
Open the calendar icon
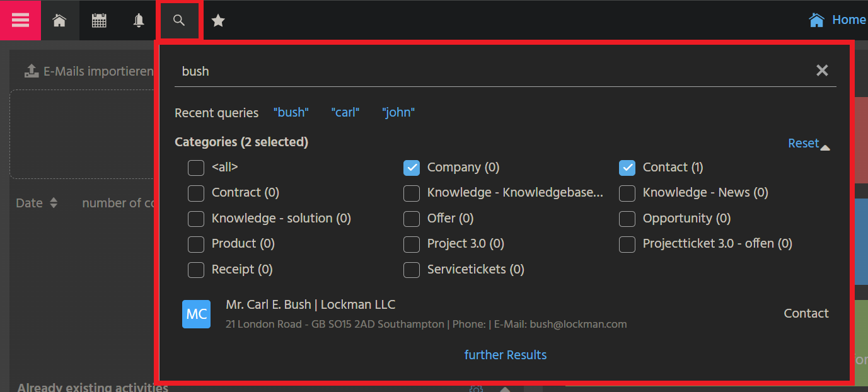(x=99, y=21)
